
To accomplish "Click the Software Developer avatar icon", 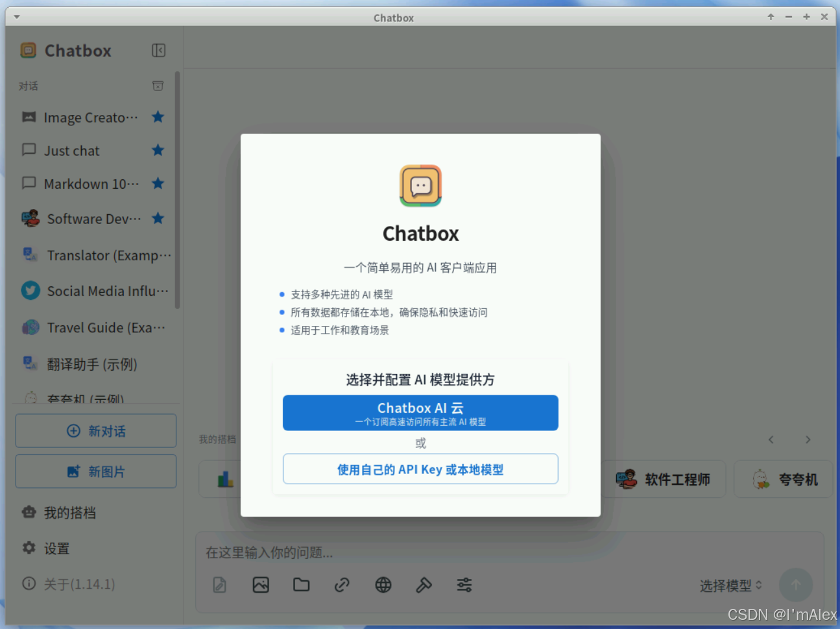I will pyautogui.click(x=30, y=218).
